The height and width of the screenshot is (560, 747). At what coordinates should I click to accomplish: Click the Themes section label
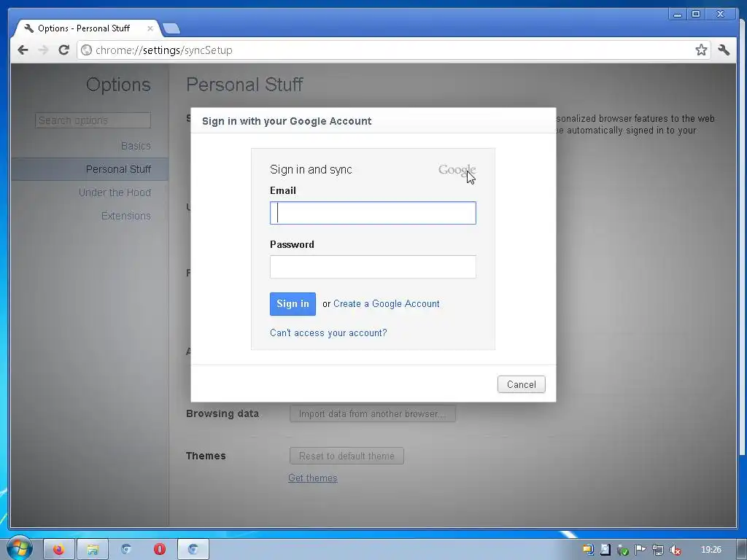tap(206, 456)
